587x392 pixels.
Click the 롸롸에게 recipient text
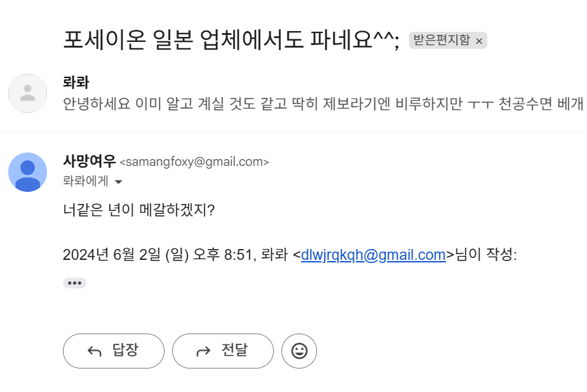[86, 182]
